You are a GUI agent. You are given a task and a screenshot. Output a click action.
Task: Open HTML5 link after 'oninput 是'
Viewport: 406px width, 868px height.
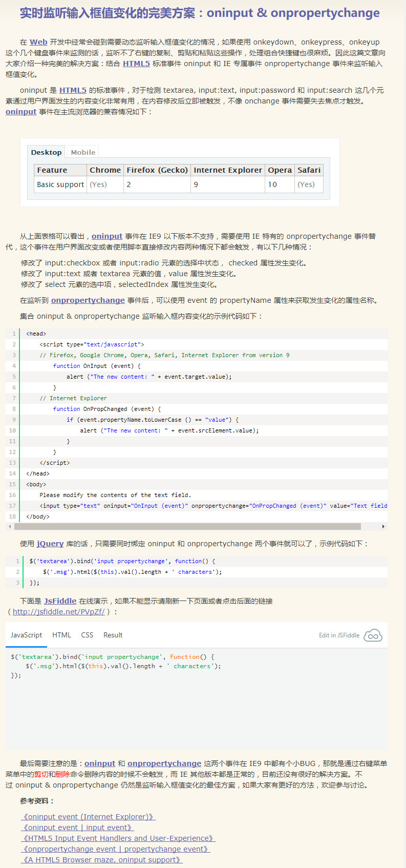click(73, 90)
